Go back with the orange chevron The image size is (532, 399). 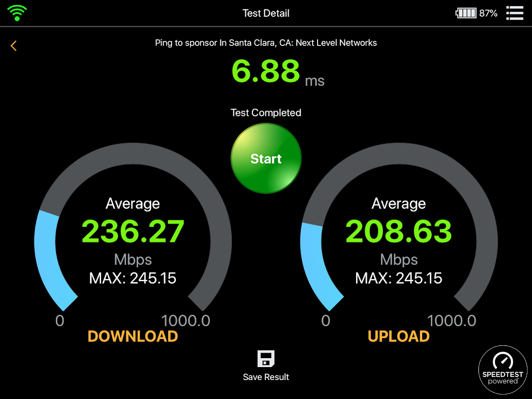click(13, 45)
